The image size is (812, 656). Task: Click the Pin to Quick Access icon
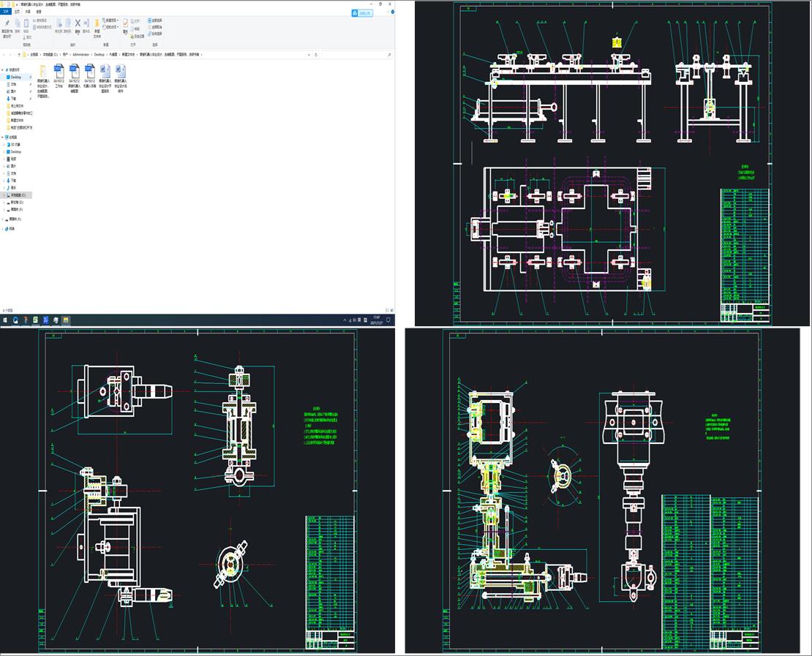pyautogui.click(x=7, y=24)
